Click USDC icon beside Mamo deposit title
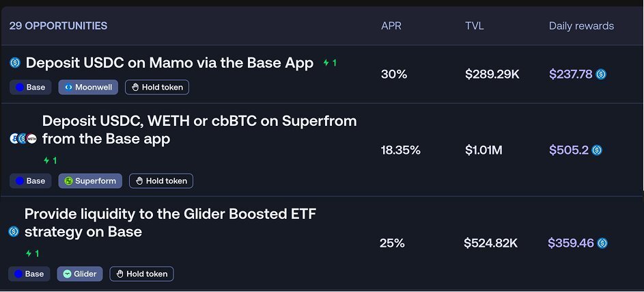Image resolution: width=644 pixels, height=292 pixels. [x=15, y=63]
